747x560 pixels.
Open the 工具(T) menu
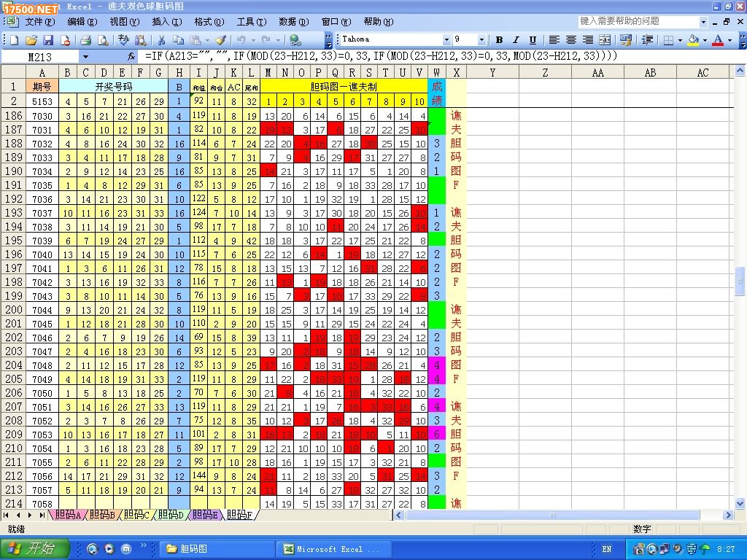252,22
